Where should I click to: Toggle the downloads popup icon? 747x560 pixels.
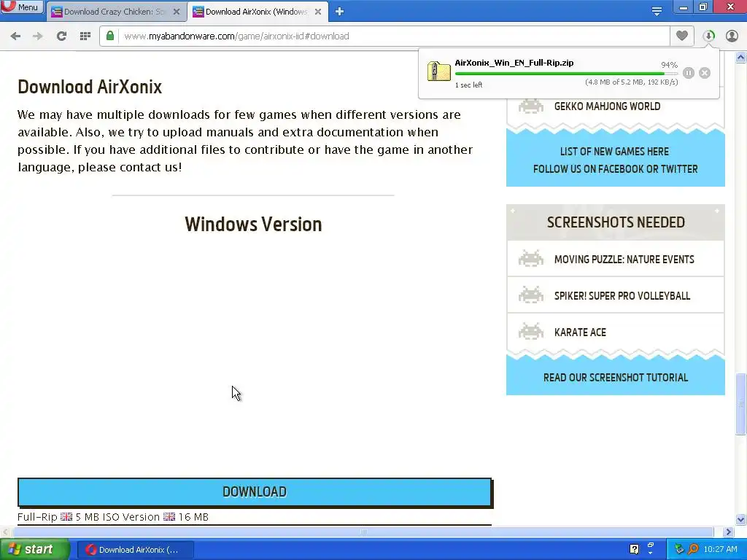coord(708,36)
